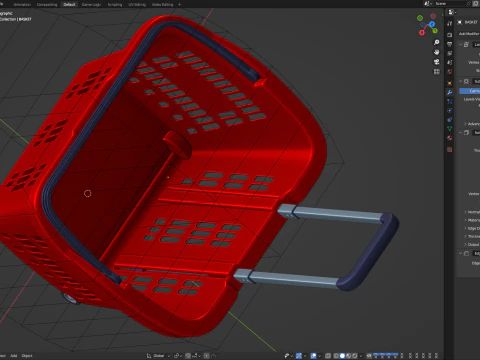Select the Catmull-Clark subdivision type button

tap(470, 91)
